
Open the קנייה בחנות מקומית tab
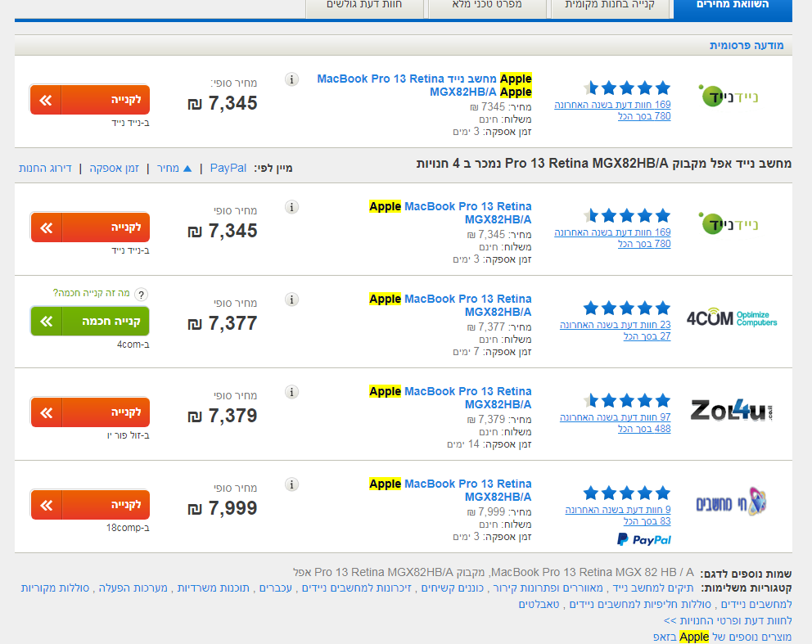[x=610, y=7]
